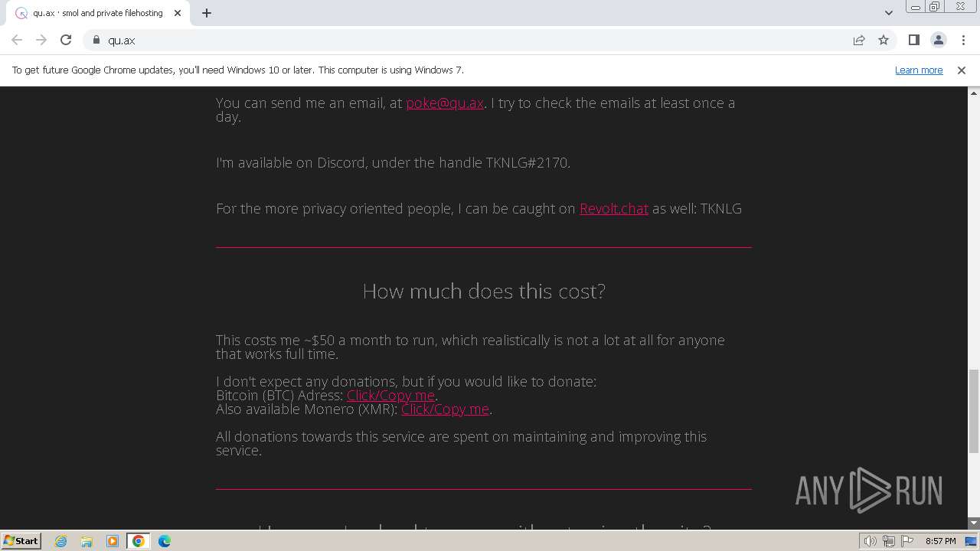Copy the Monero address link

(x=445, y=409)
